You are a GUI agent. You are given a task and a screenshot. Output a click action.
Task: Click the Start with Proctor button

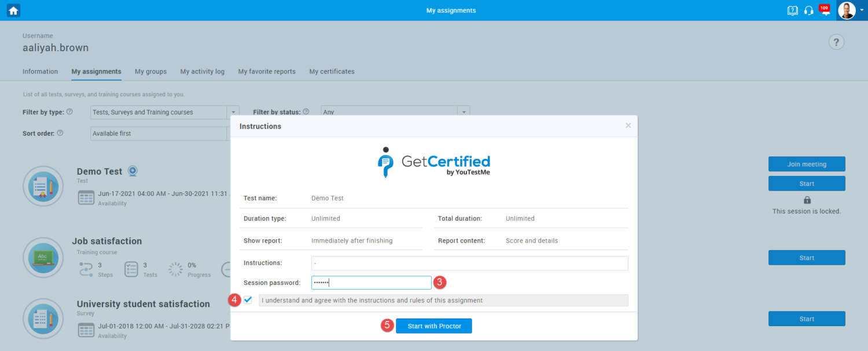point(434,326)
